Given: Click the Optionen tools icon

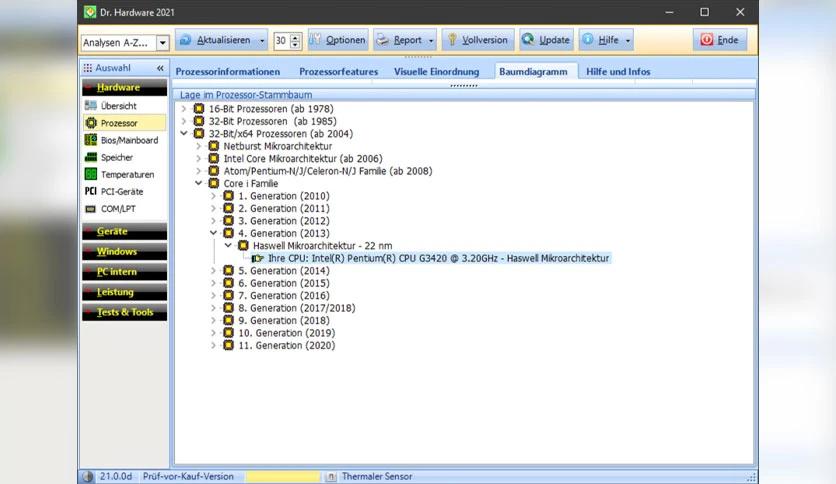Looking at the screenshot, I should click(315, 40).
